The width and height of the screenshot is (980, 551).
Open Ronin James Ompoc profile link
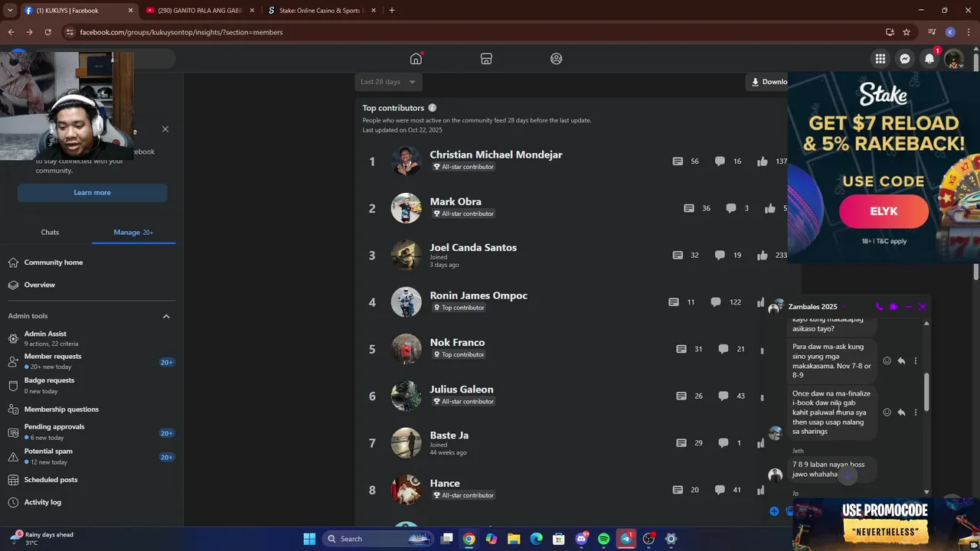click(479, 295)
